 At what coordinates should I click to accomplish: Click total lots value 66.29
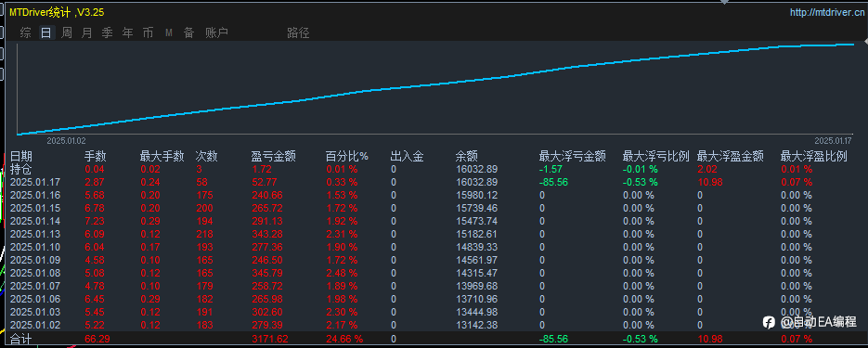click(97, 339)
